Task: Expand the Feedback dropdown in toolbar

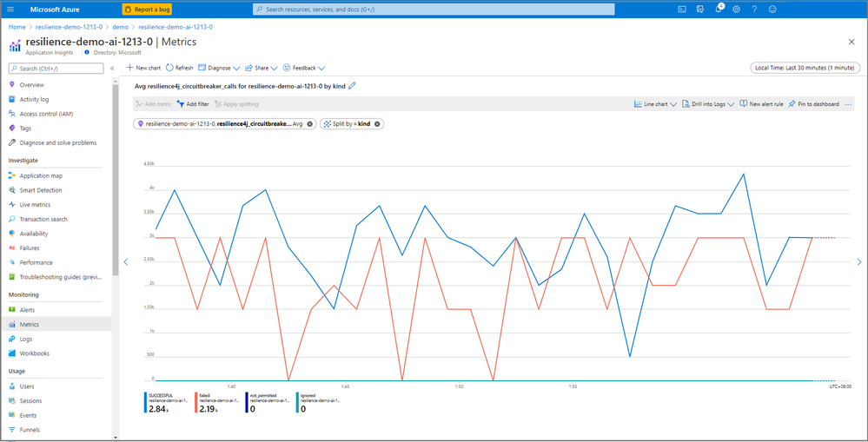Action: point(304,68)
